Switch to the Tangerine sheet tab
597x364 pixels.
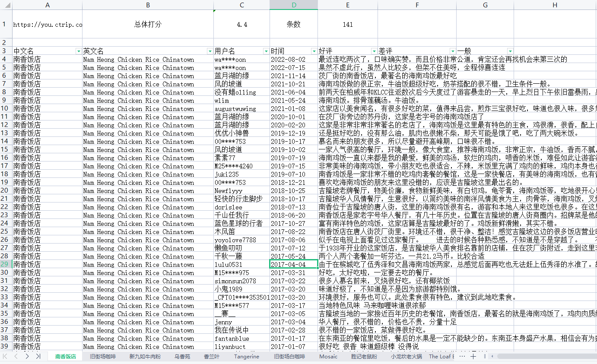247,357
